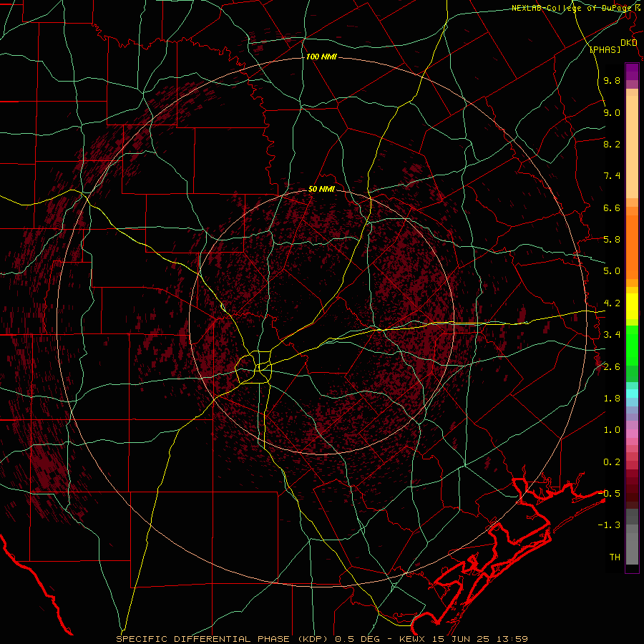Pick the cyan segment of the color bar
The image size is (644, 644).
point(632,394)
